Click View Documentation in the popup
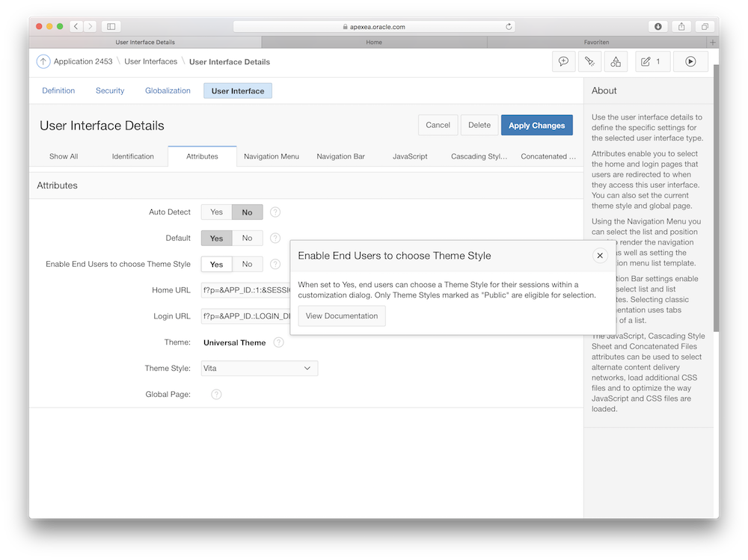The height and width of the screenshot is (560, 748). coord(341,316)
